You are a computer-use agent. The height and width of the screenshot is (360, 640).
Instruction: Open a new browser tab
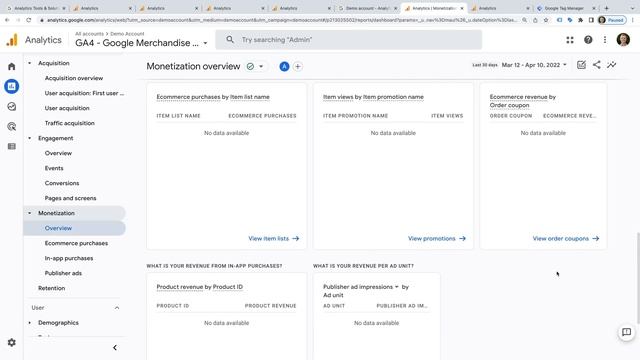pos(606,8)
